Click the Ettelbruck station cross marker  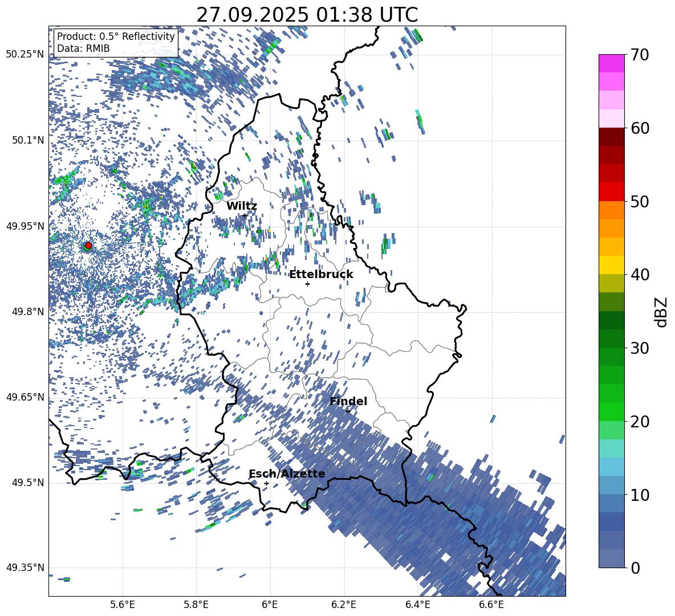point(307,284)
